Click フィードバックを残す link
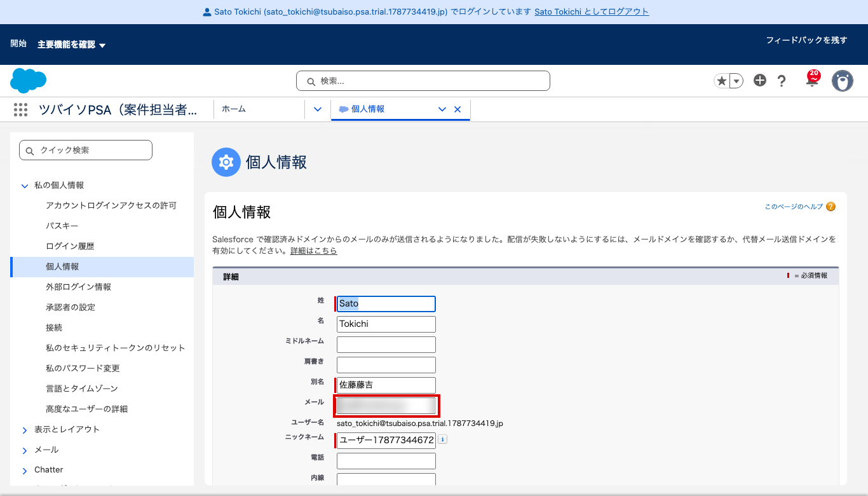Image resolution: width=868 pixels, height=496 pixels. [806, 40]
